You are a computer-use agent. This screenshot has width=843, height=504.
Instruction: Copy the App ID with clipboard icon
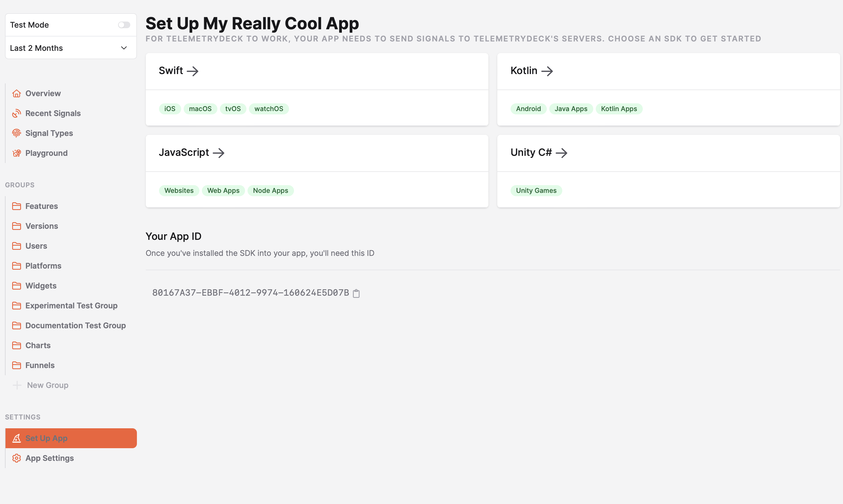tap(356, 293)
